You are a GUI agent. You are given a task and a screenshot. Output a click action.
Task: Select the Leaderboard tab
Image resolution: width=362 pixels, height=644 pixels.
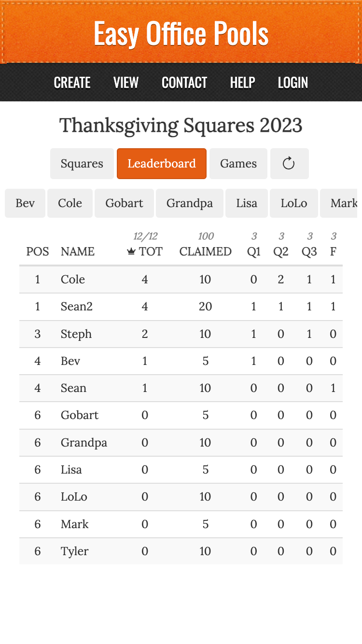(161, 163)
